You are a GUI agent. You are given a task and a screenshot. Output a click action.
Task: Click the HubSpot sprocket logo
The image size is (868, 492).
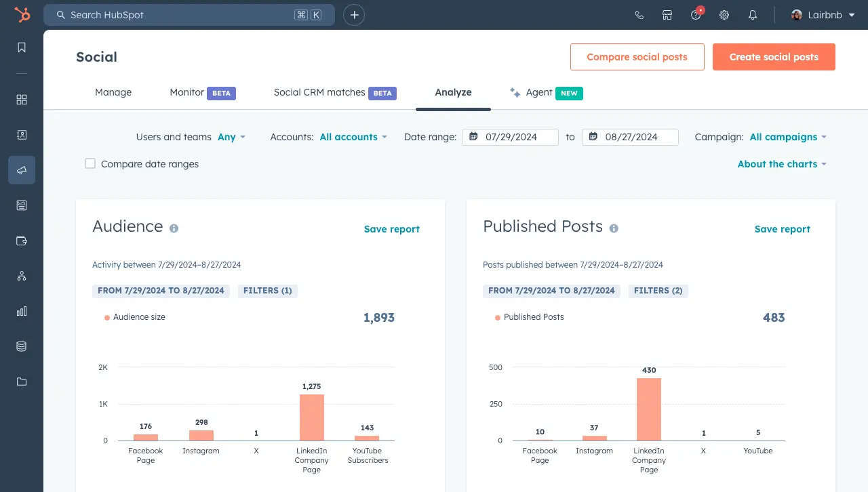22,15
